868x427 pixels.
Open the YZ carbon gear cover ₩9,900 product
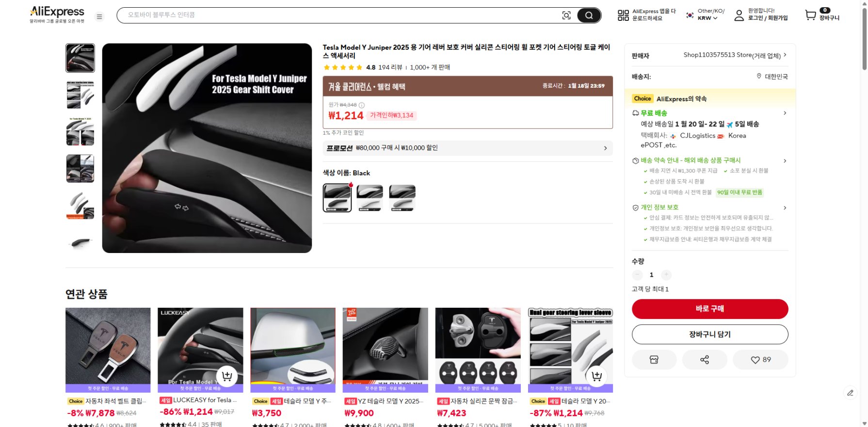tap(386, 350)
